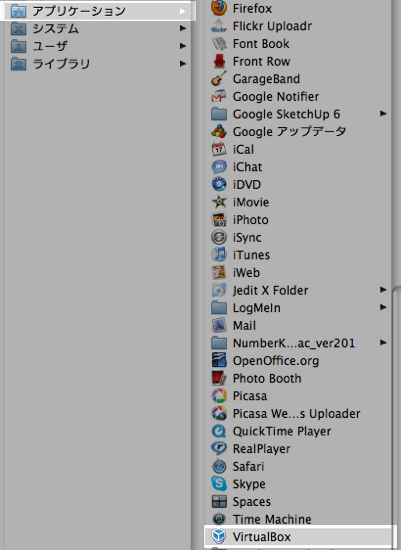Click the Picasa pinwheel icon

coord(219,396)
